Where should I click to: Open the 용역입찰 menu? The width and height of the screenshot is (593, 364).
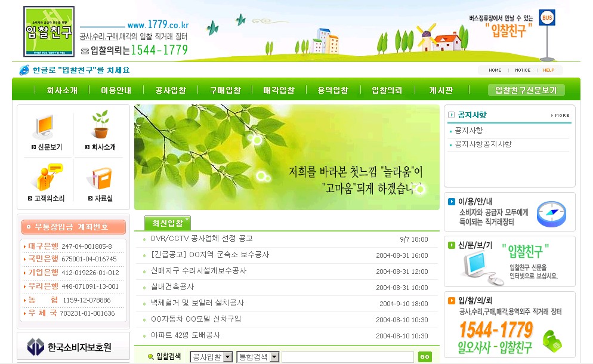pyautogui.click(x=333, y=90)
